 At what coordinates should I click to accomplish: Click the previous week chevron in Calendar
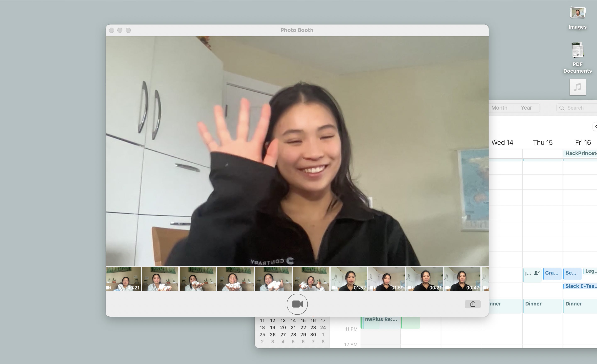coord(596,126)
